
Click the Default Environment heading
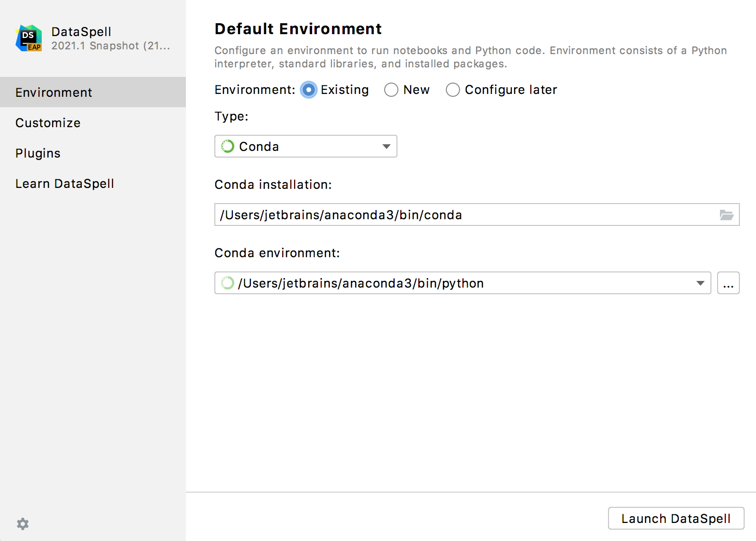(298, 29)
